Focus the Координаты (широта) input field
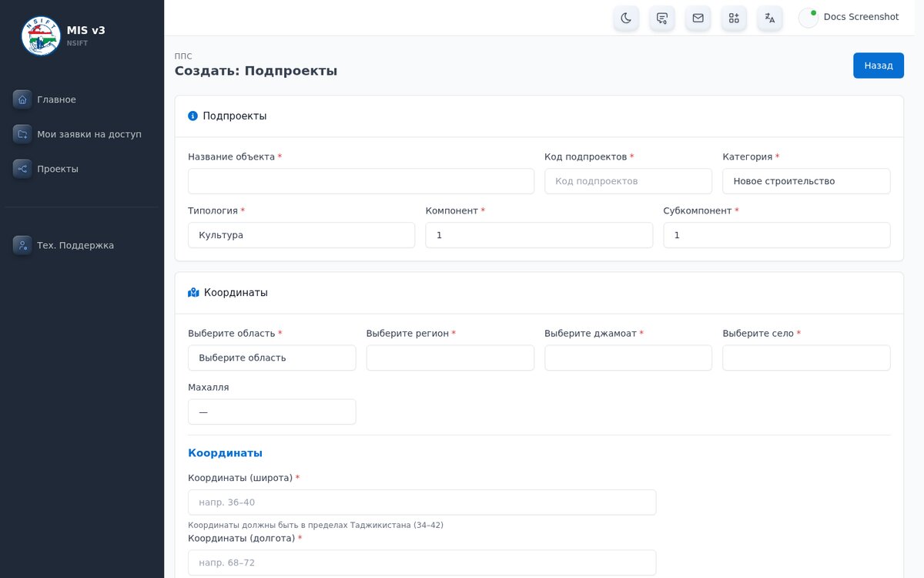Image resolution: width=924 pixels, height=578 pixels. 422,502
